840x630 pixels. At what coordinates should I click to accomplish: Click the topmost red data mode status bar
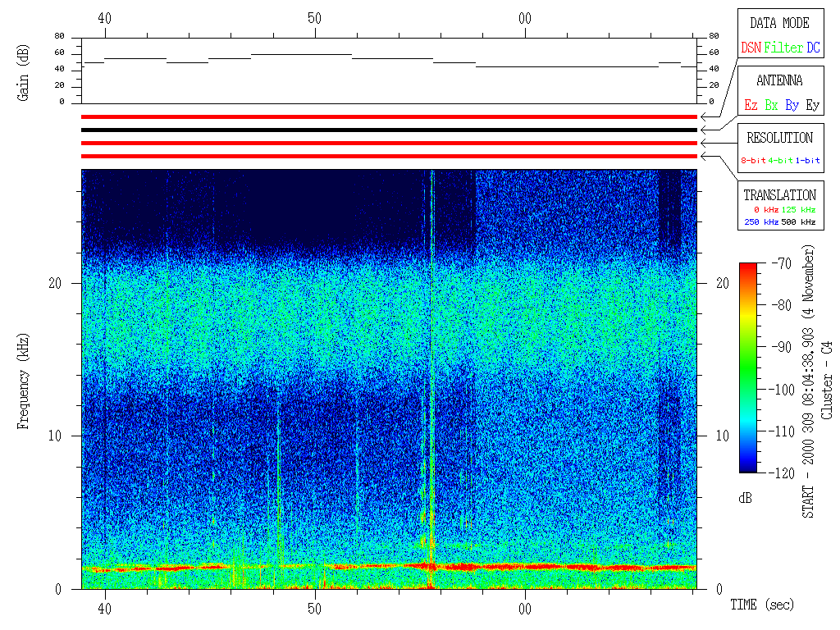pyautogui.click(x=389, y=116)
